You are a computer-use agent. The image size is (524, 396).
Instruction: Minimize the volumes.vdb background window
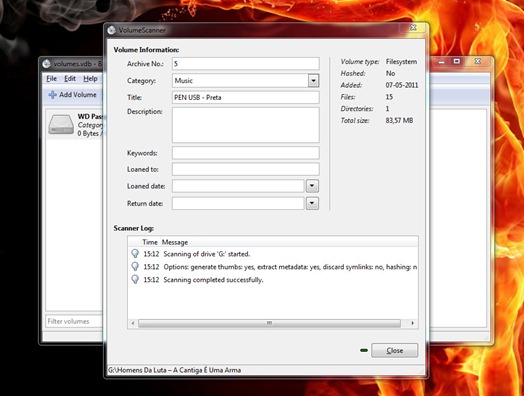pyautogui.click(x=442, y=61)
